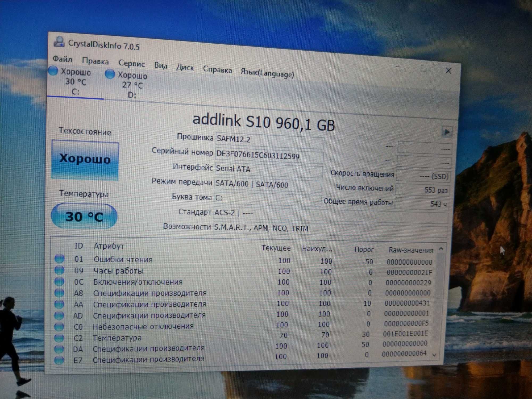
Task: Click the Интерфейс field Serial ATA
Action: 269,170
